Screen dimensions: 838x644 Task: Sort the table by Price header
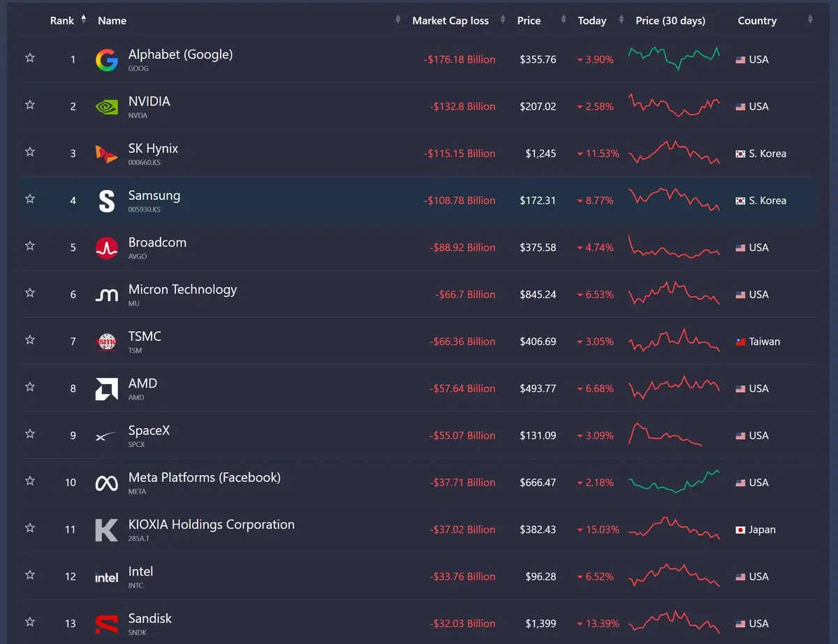529,21
